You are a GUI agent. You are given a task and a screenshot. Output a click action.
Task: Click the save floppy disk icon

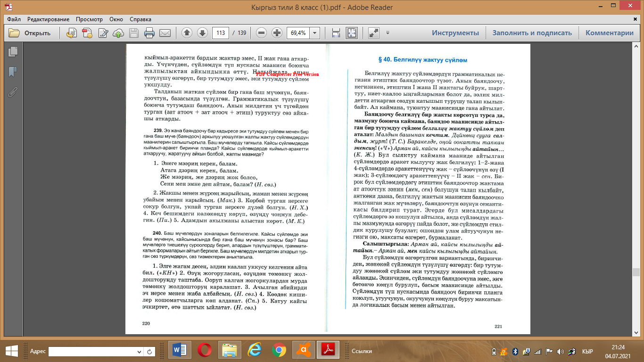click(134, 33)
